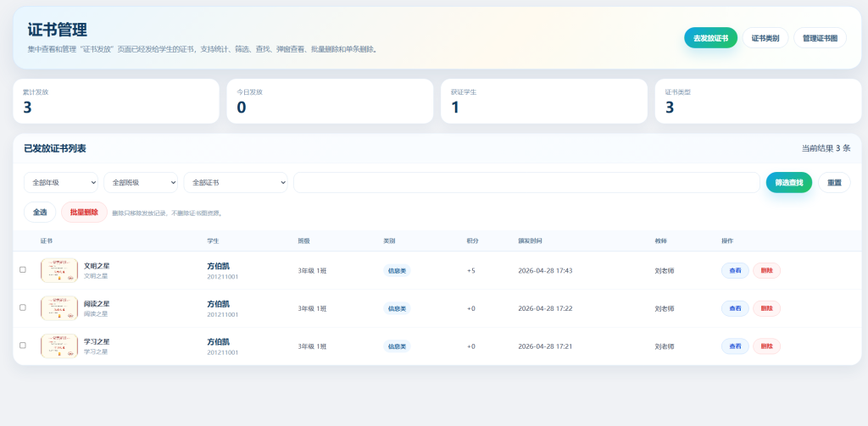Focus the search keyword input field

click(526, 183)
